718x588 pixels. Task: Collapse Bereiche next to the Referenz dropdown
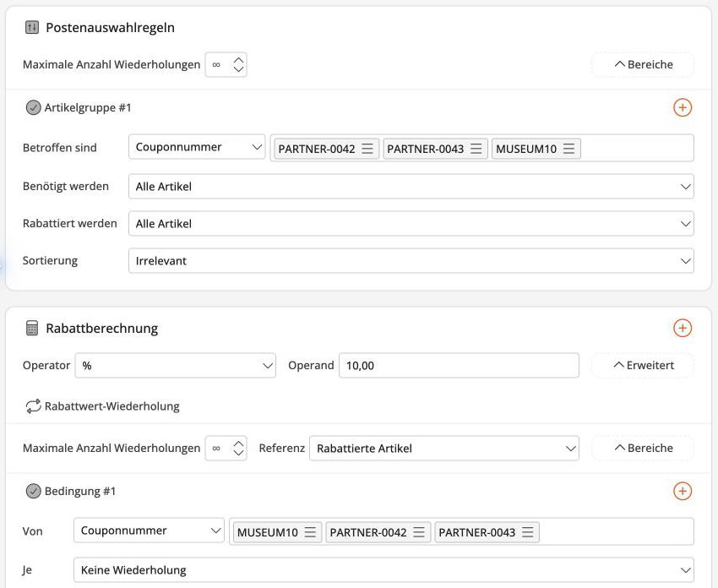(643, 449)
